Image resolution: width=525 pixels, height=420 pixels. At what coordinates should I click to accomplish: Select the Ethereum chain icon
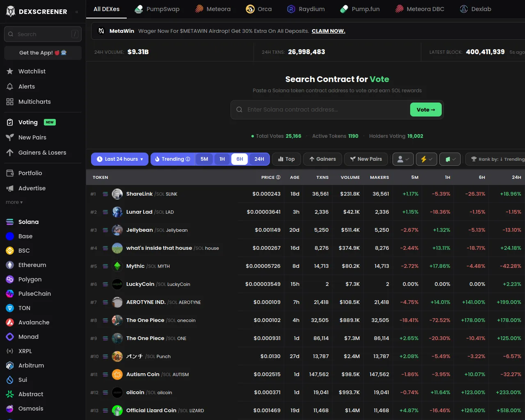10,265
